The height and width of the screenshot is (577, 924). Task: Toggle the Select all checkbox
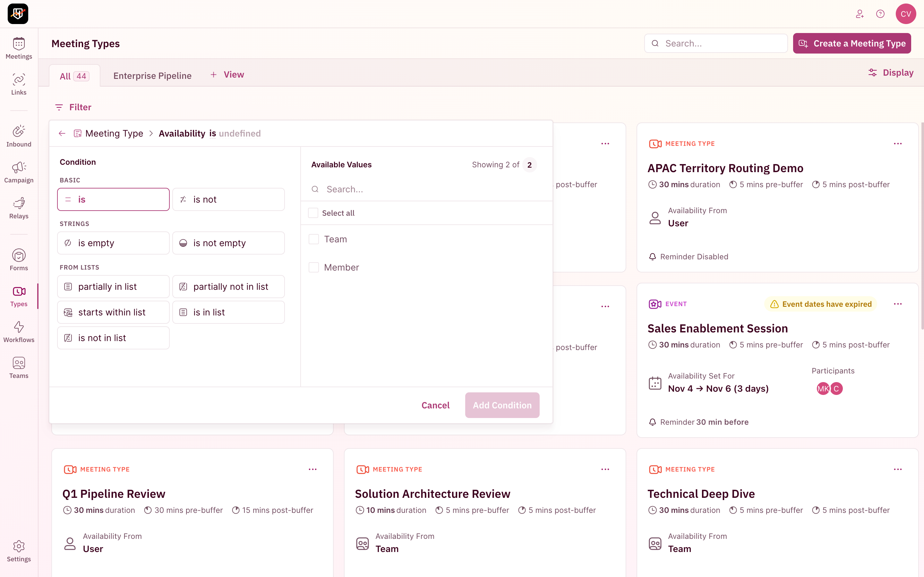point(313,213)
